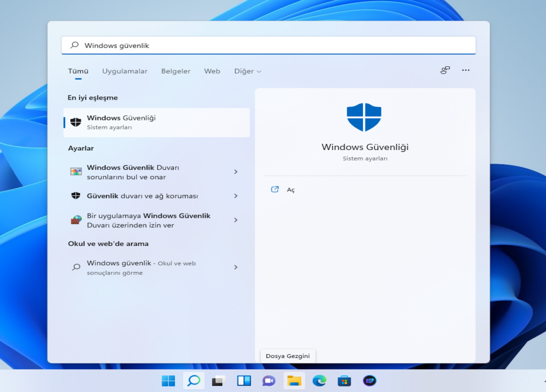Click the Windows Güvenliği title in preview pane
The image size is (546, 392).
[365, 147]
